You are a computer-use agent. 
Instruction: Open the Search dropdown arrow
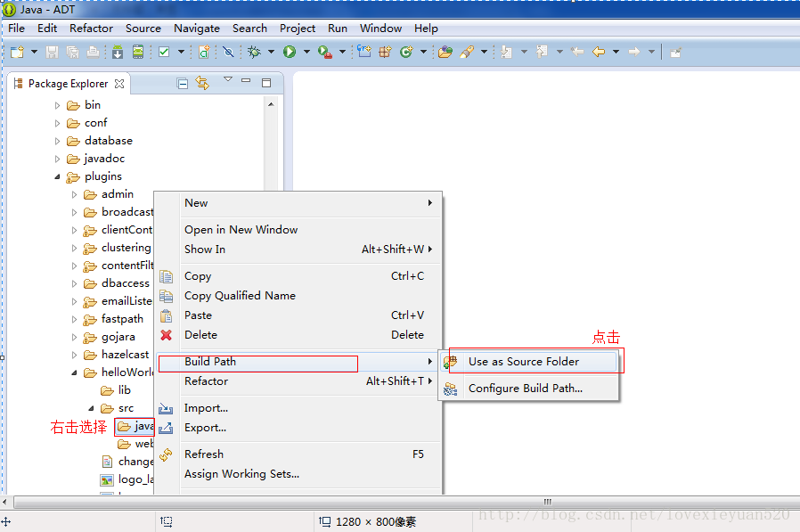tap(484, 52)
